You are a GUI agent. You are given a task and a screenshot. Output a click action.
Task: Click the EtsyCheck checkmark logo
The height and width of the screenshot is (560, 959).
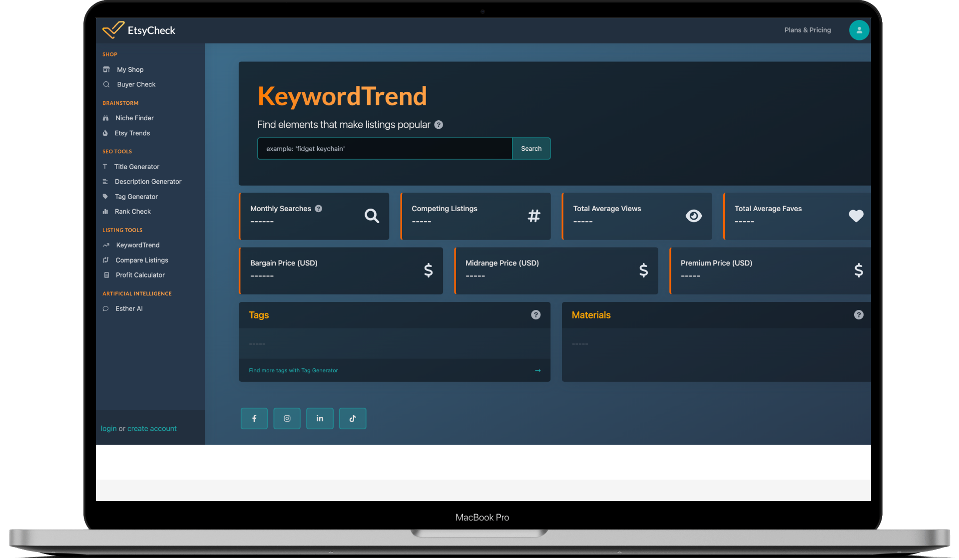pyautogui.click(x=113, y=30)
